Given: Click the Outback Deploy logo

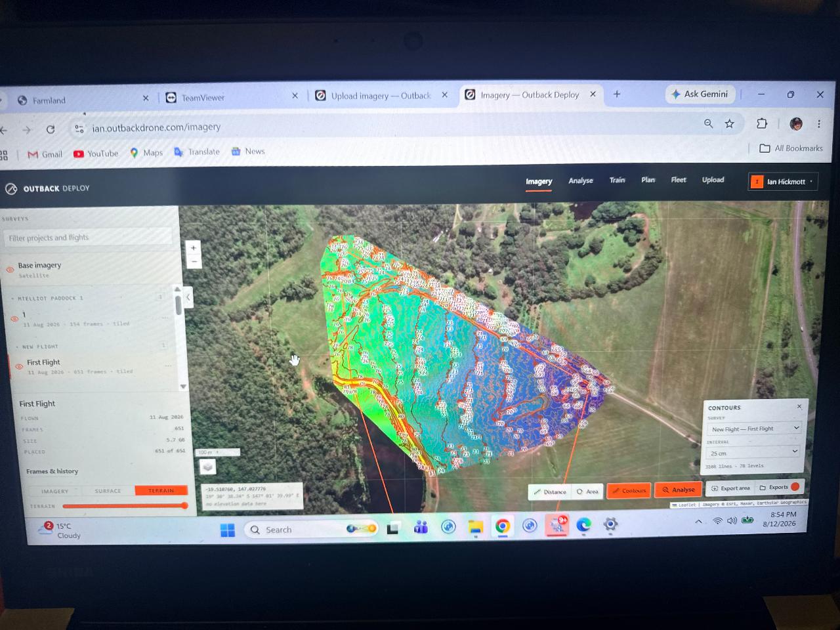Looking at the screenshot, I should pos(47,188).
